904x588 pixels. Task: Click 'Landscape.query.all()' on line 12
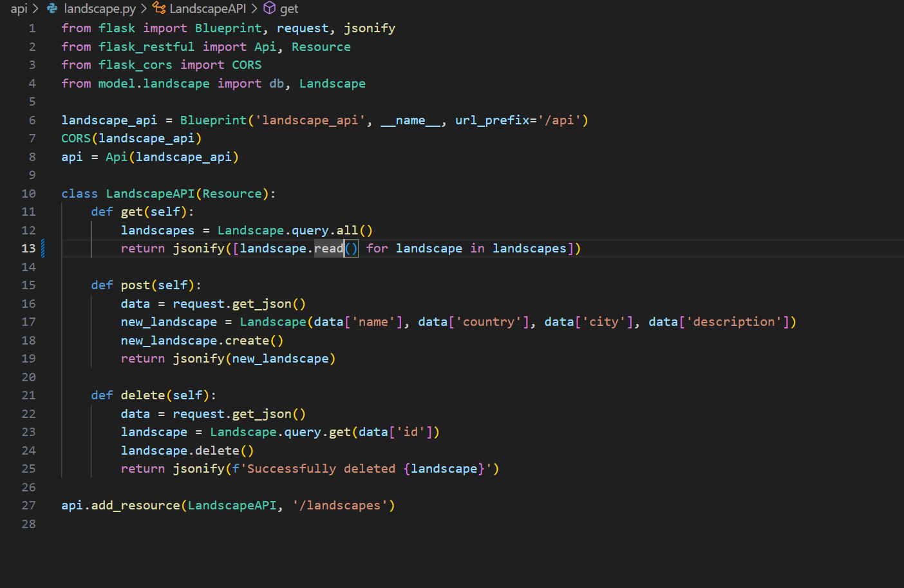tap(295, 231)
